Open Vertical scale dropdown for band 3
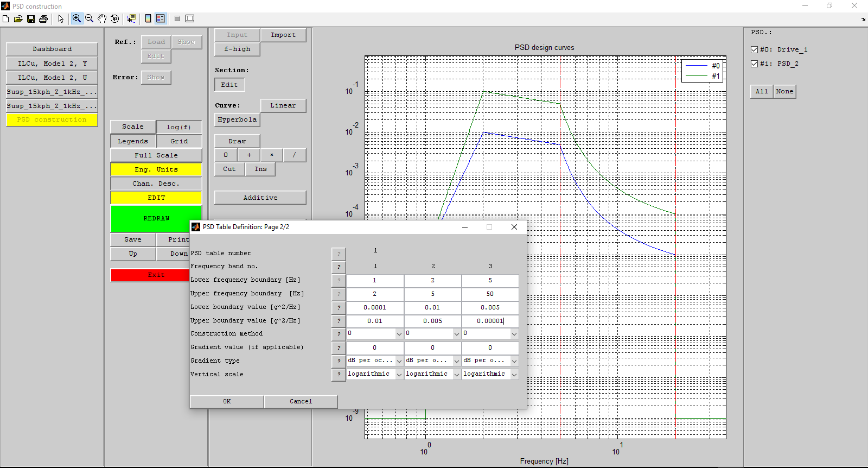 (x=514, y=375)
